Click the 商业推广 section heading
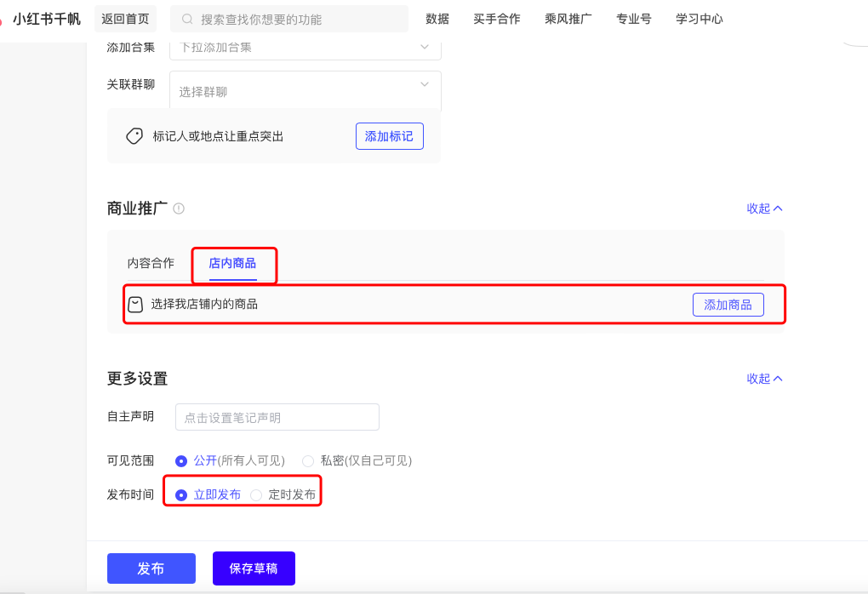 tap(137, 208)
